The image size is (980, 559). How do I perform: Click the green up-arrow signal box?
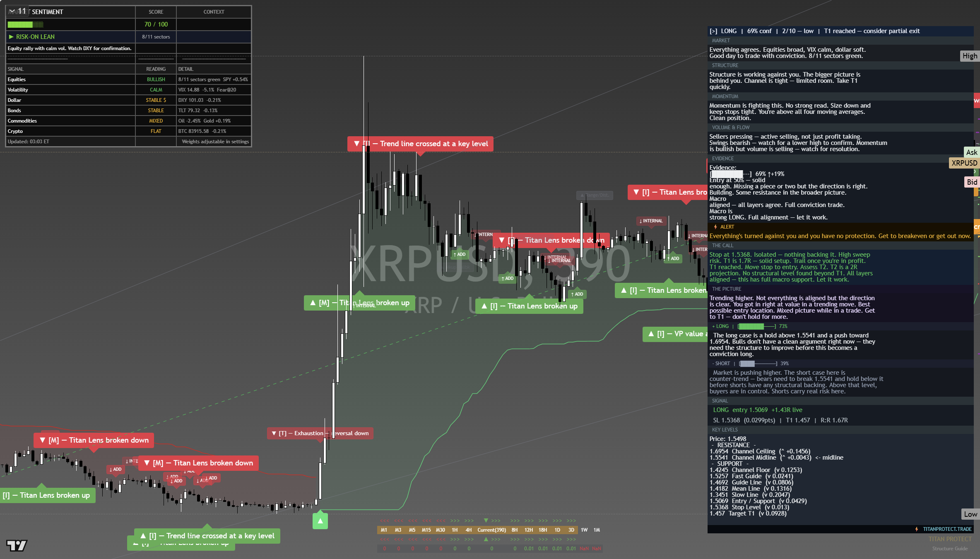tap(320, 521)
